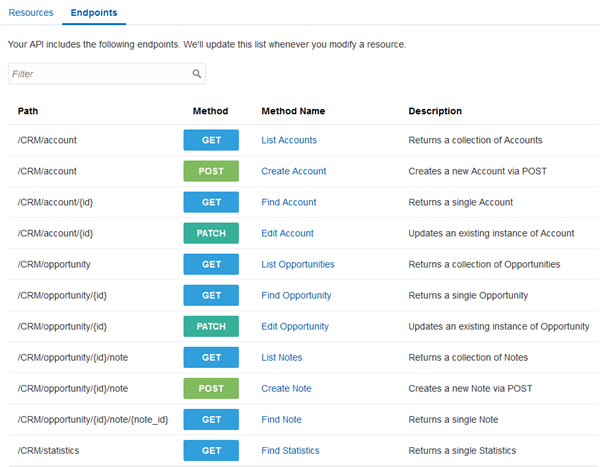Screen dimensions: 600x467
Task: Select /CRM/opportunity/{id}/note path in List Notes row
Action: (73, 357)
